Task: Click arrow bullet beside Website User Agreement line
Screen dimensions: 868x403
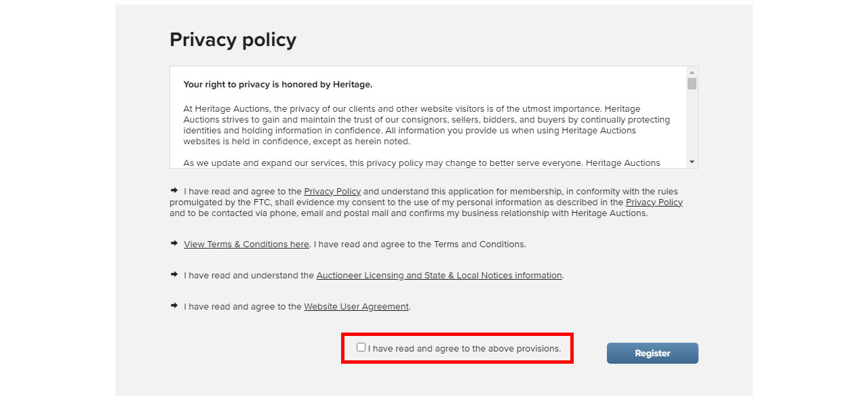Action: [x=174, y=305]
